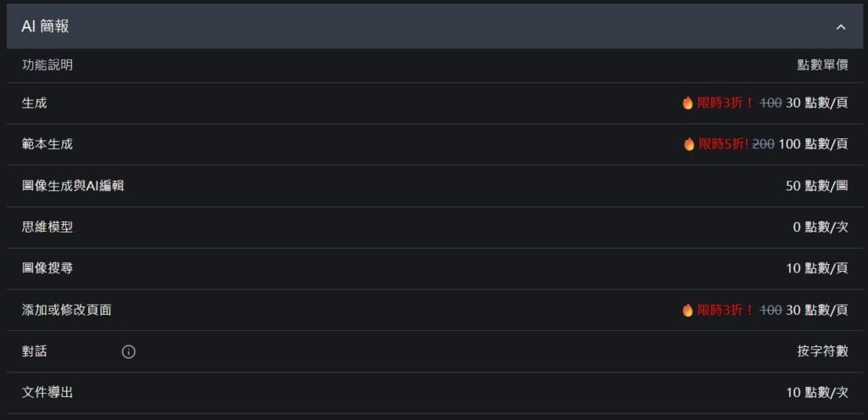Click the 添加或修改頁面 row label
The width and height of the screenshot is (868, 420).
click(67, 310)
